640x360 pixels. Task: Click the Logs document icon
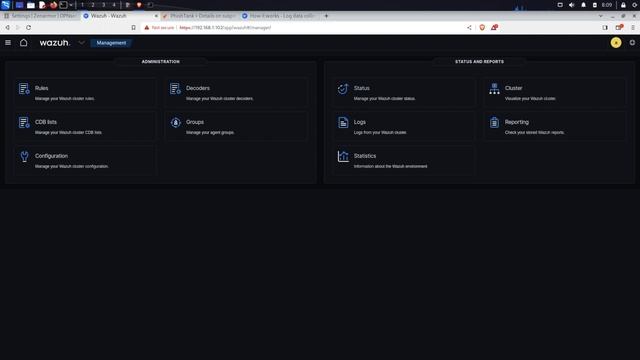tap(343, 122)
